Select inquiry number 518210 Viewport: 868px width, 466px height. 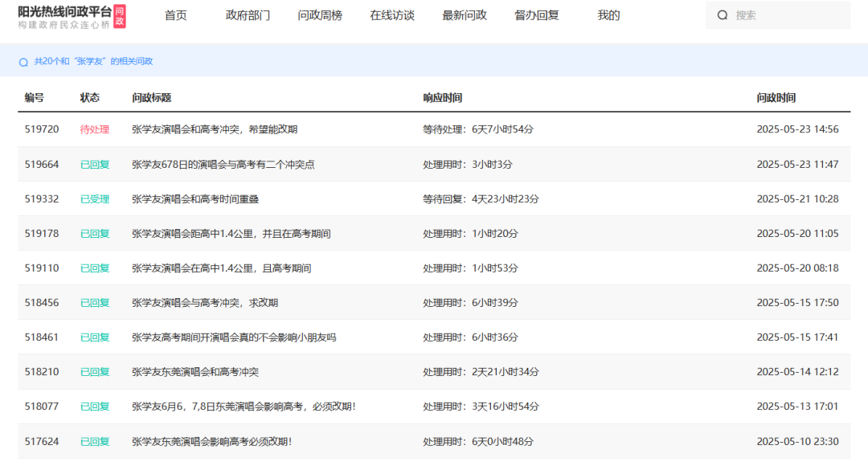click(42, 372)
